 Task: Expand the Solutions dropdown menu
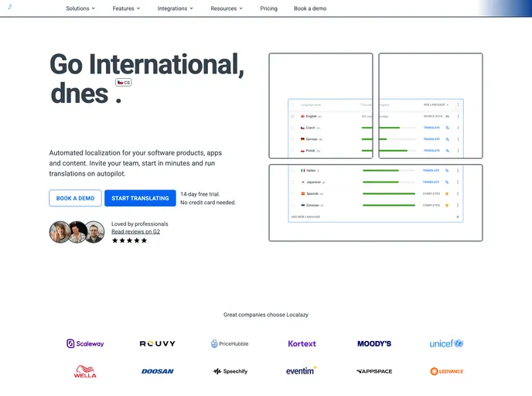[80, 9]
